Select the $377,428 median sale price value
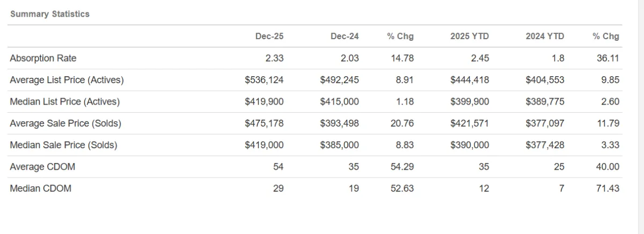This screenshot has width=644, height=234. coord(545,145)
